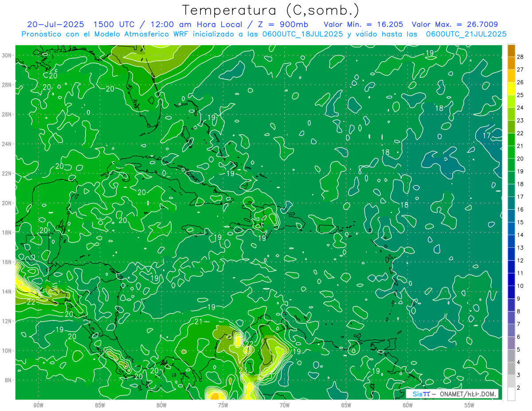
Task: Click the legend number label '2'
Action: (x=519, y=388)
